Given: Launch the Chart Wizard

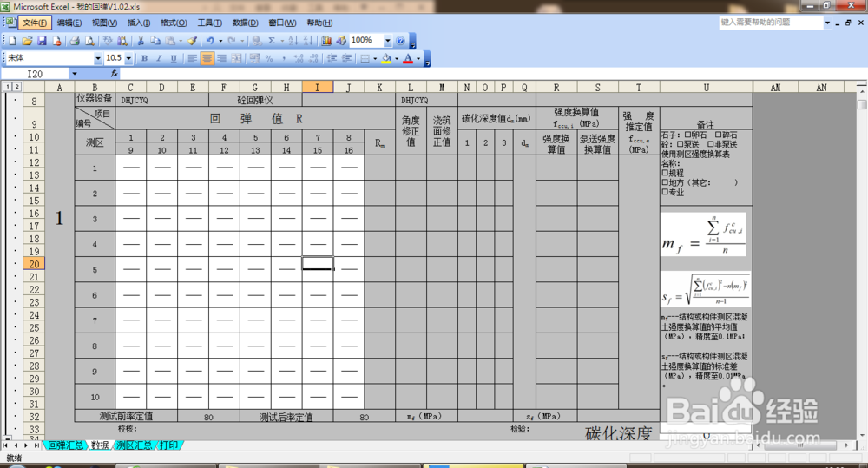Looking at the screenshot, I should (326, 41).
